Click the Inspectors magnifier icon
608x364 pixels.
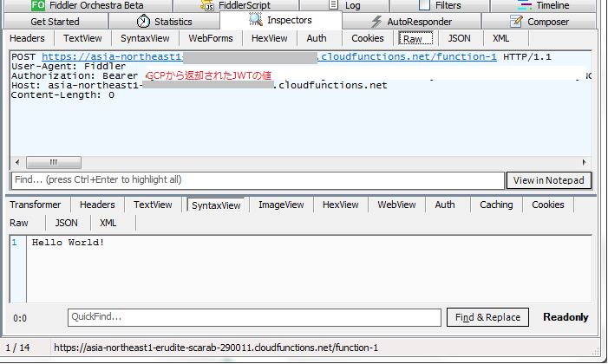click(x=256, y=19)
